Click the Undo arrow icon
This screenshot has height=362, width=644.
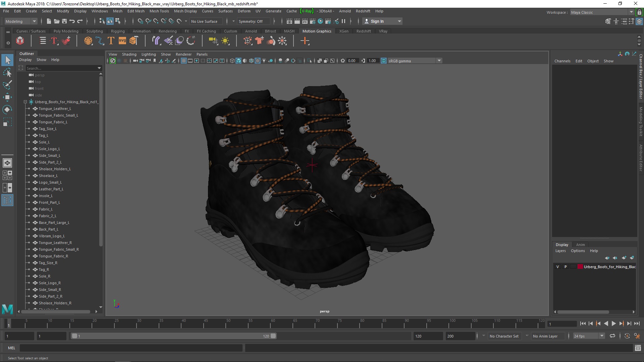coord(72,21)
